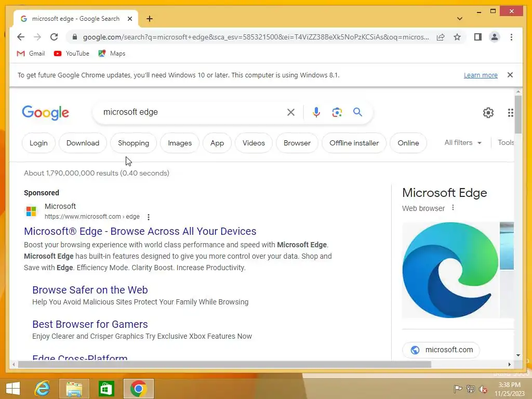This screenshot has height=399, width=532.
Task: Open Gmail bookmark
Action: pos(31,54)
